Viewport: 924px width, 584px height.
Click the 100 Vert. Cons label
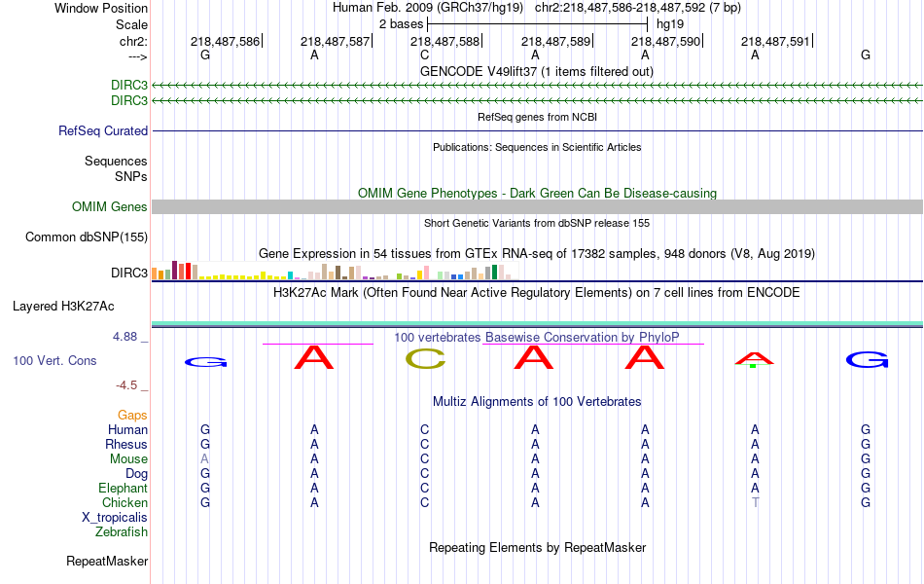(54, 360)
